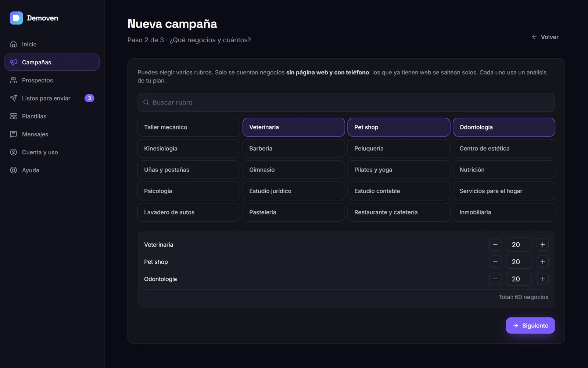The height and width of the screenshot is (368, 588).
Task: Click the Siguiente button
Action: (530, 326)
